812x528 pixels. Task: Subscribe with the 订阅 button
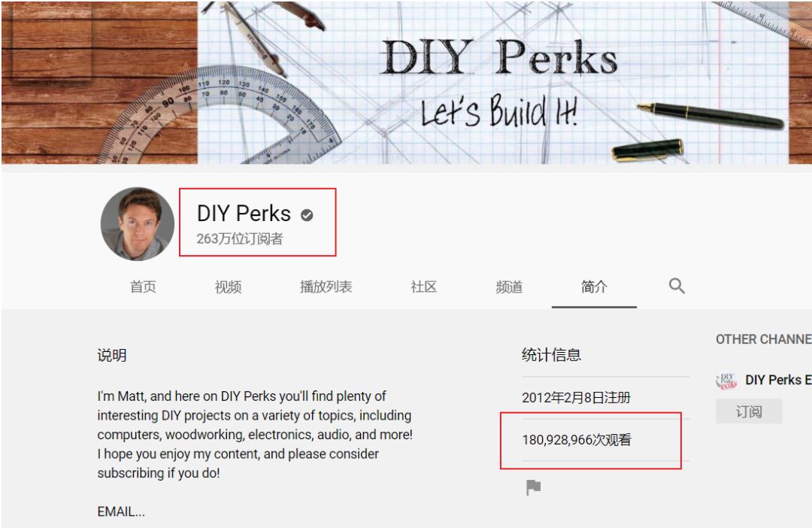[749, 411]
